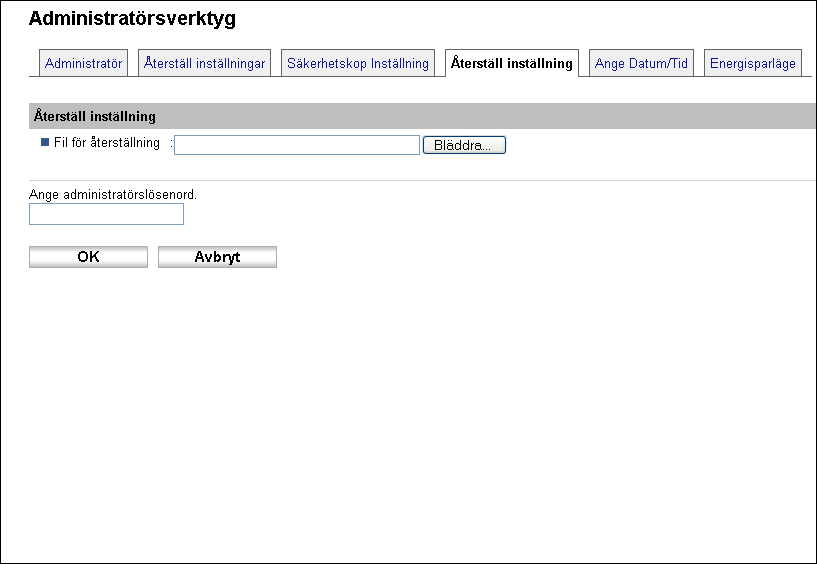Click the Bläddra... browse button

pyautogui.click(x=464, y=145)
